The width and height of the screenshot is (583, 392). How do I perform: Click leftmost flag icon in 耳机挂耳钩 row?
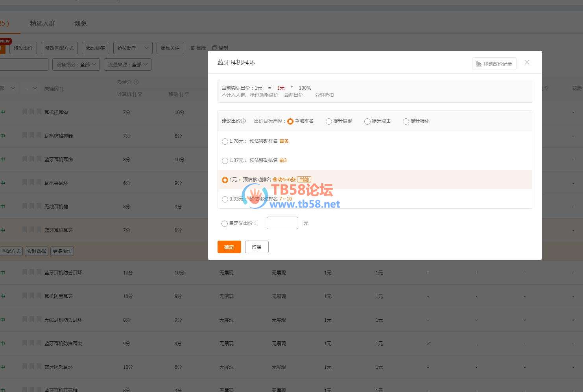25,112
